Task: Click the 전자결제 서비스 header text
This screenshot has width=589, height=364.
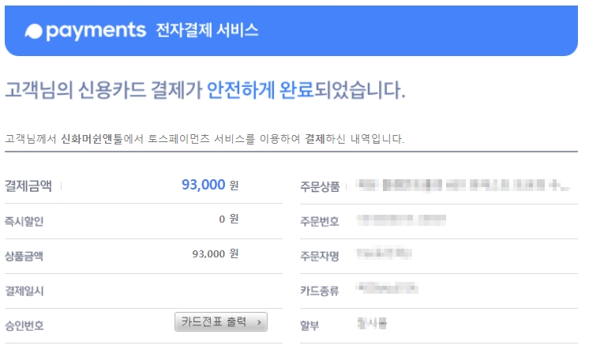Action: [x=207, y=30]
